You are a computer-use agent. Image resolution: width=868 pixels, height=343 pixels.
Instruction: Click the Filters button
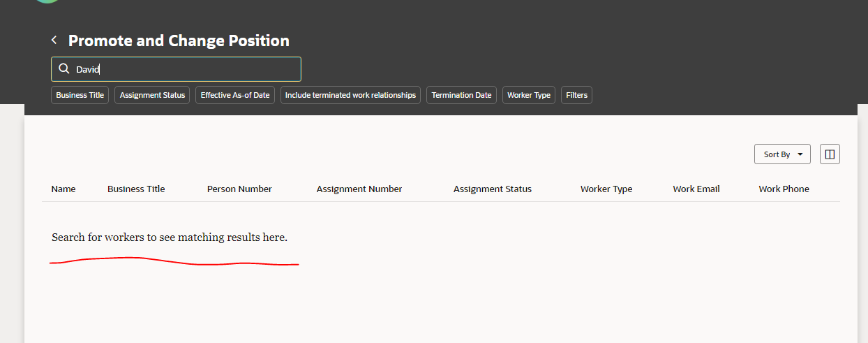(x=576, y=95)
